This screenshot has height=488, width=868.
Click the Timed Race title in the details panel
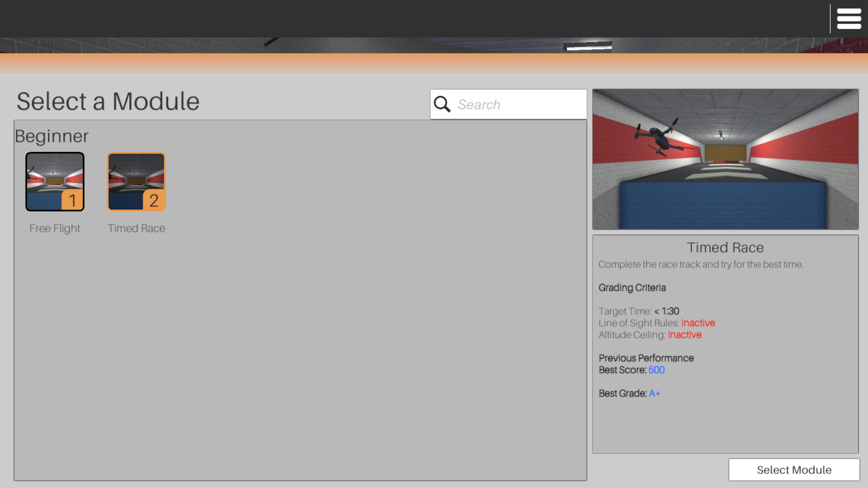coord(725,248)
